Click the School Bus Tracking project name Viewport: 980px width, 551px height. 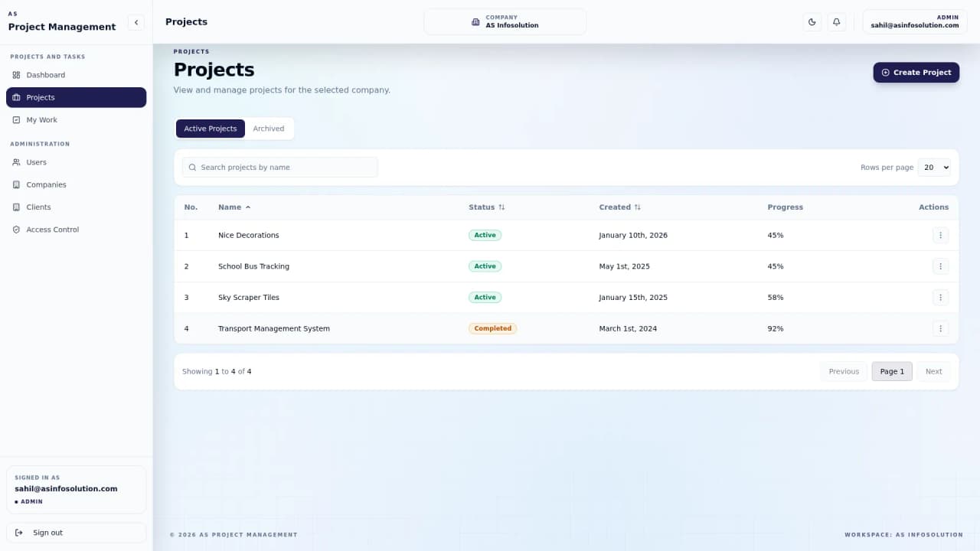pos(253,266)
